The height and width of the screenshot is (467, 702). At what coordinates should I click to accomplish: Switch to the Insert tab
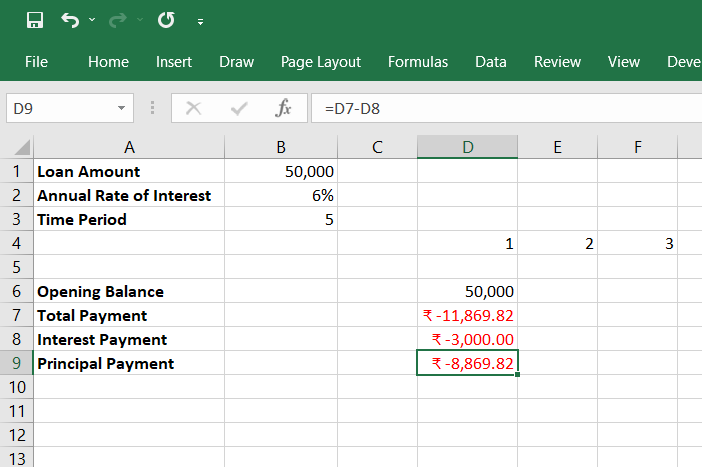click(174, 62)
